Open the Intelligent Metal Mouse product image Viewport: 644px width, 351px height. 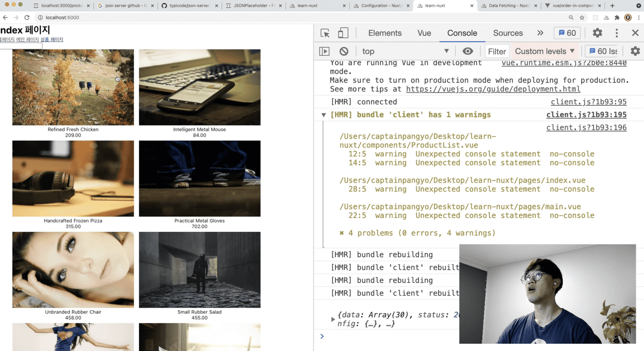point(200,87)
